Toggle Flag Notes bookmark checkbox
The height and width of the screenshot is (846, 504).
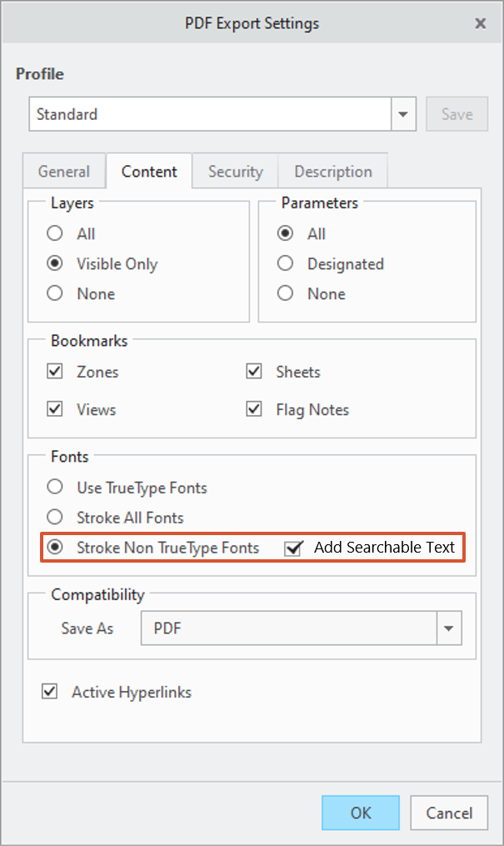point(255,410)
